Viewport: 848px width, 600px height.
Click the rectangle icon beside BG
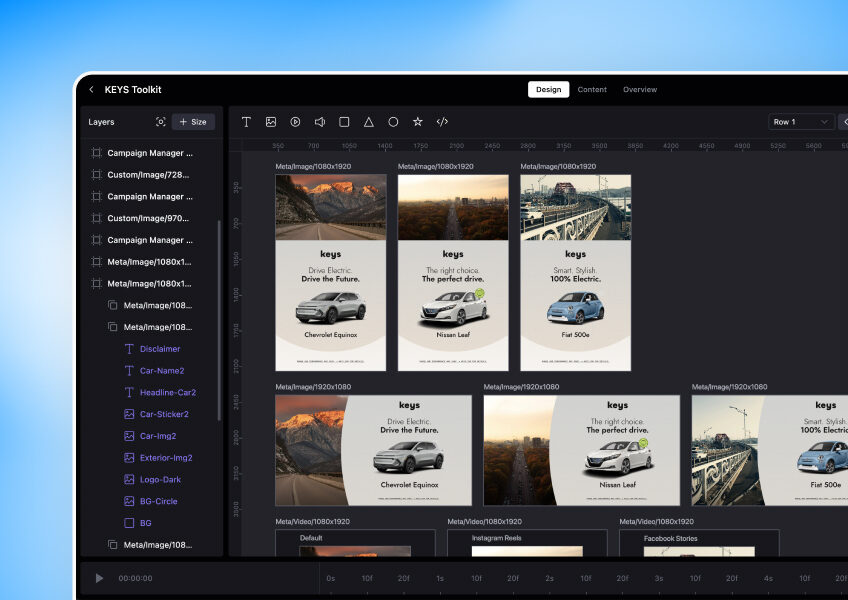(129, 523)
